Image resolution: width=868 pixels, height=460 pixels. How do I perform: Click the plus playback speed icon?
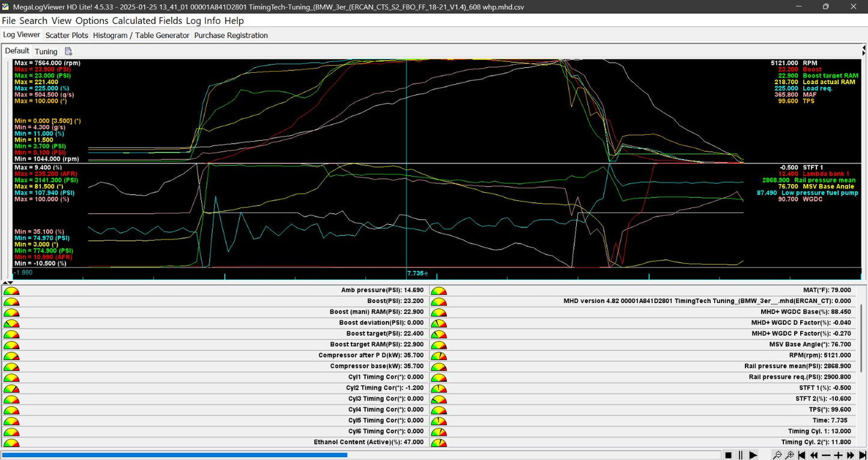[x=839, y=455]
